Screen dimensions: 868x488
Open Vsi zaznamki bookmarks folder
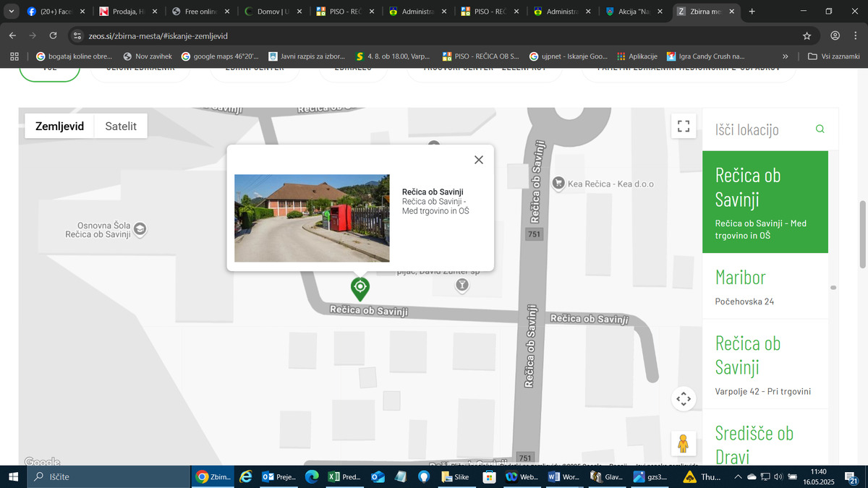click(834, 56)
